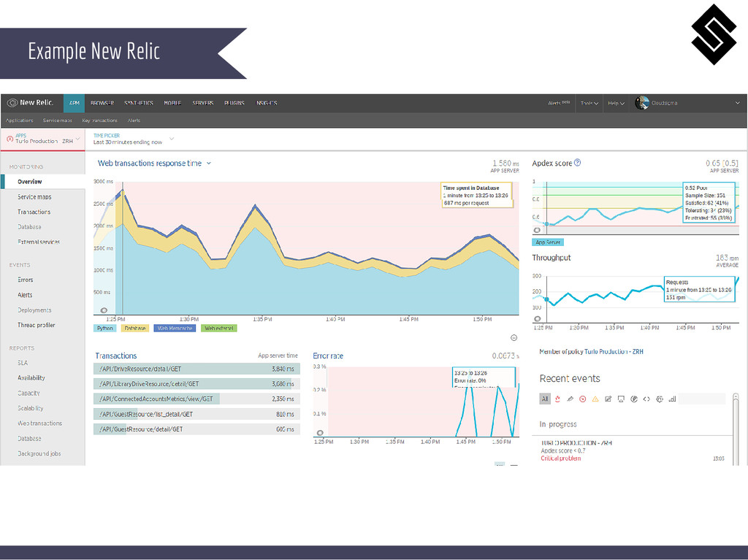Screen dimensions: 748x560
Task: Click the pencil event filter icon
Action: (x=570, y=399)
